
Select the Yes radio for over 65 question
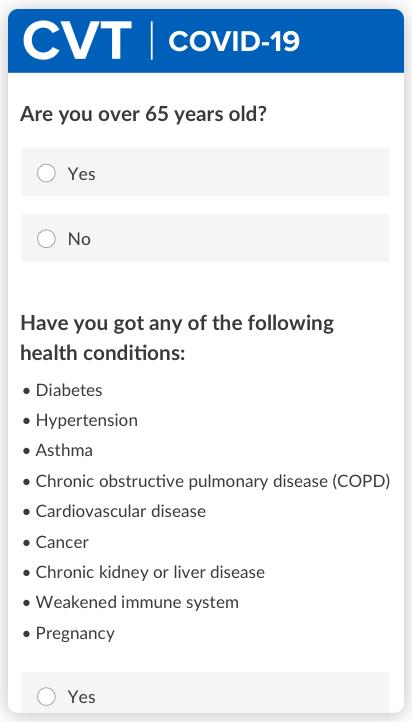[x=46, y=174]
